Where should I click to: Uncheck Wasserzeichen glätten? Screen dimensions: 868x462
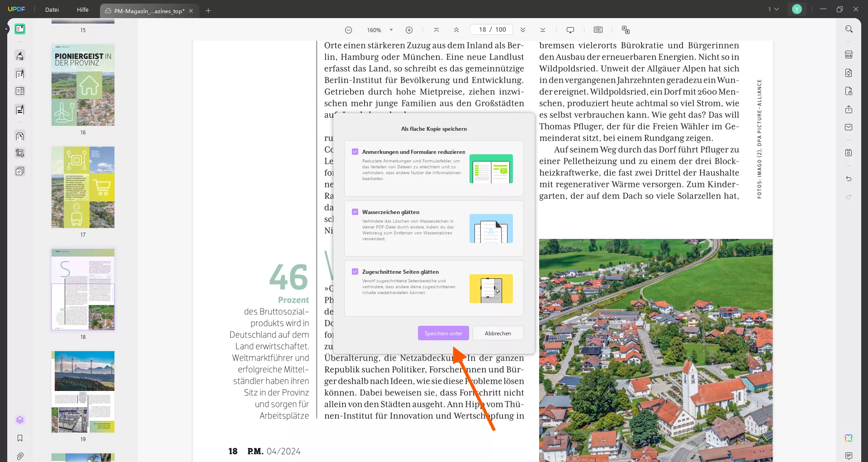point(356,211)
